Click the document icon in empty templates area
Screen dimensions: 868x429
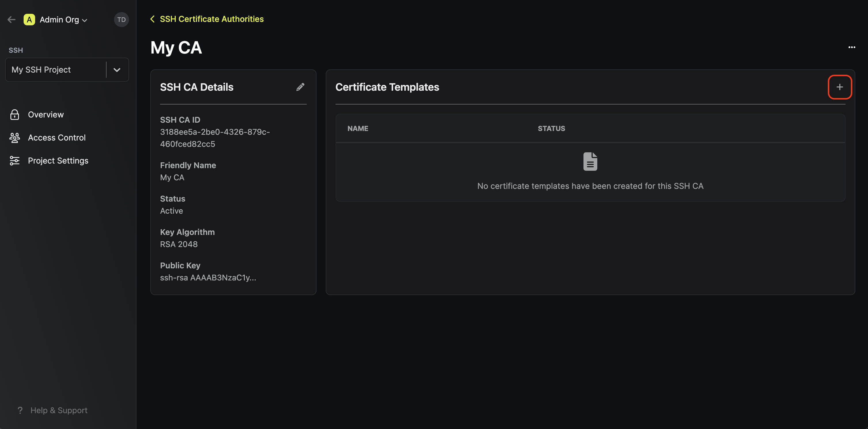(x=590, y=161)
